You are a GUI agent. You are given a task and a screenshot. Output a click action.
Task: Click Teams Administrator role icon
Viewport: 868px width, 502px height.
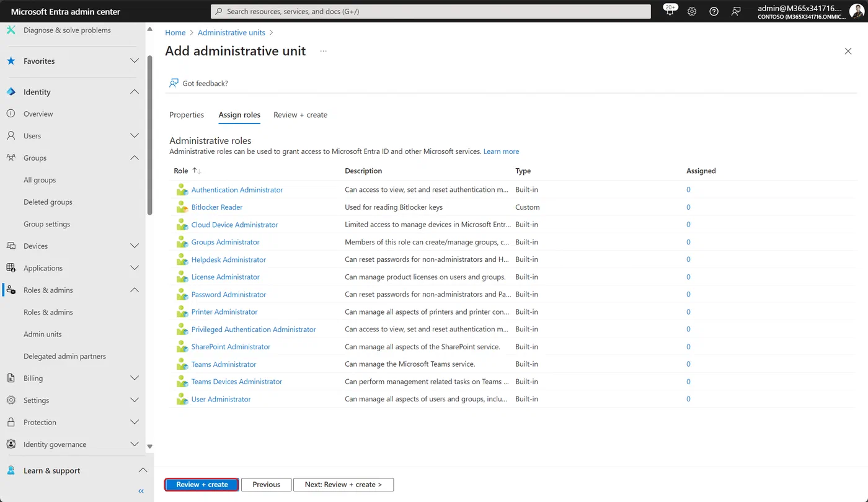pos(182,364)
